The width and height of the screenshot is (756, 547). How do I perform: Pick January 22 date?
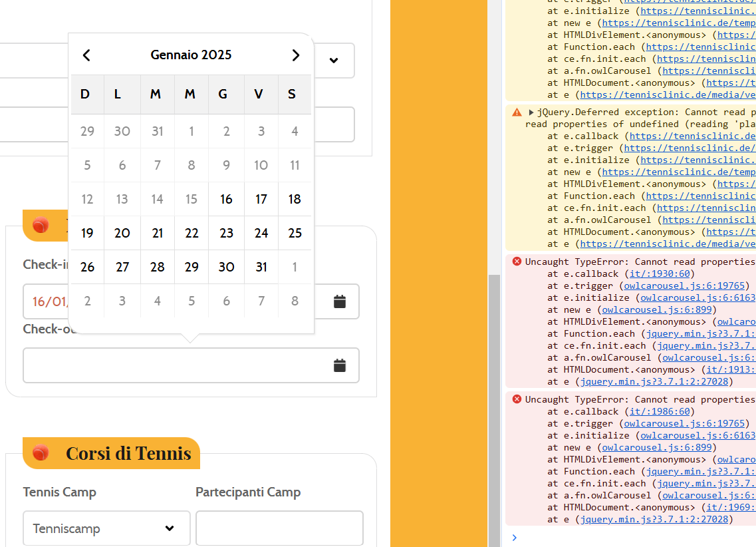[x=191, y=233]
